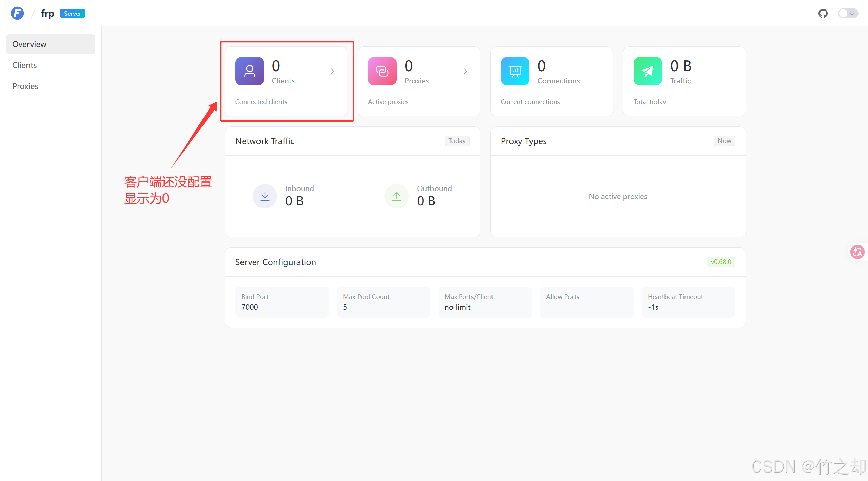
Task: Click the frp logo icon
Action: pos(17,14)
